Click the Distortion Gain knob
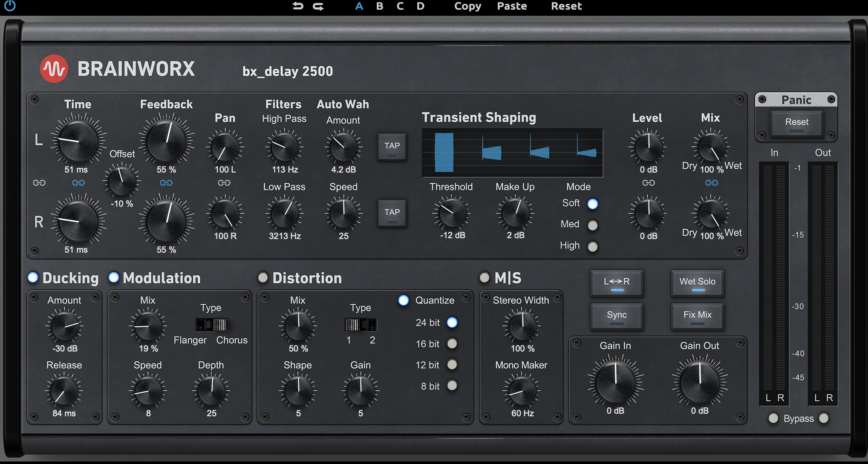This screenshot has height=464, width=868. (360, 391)
